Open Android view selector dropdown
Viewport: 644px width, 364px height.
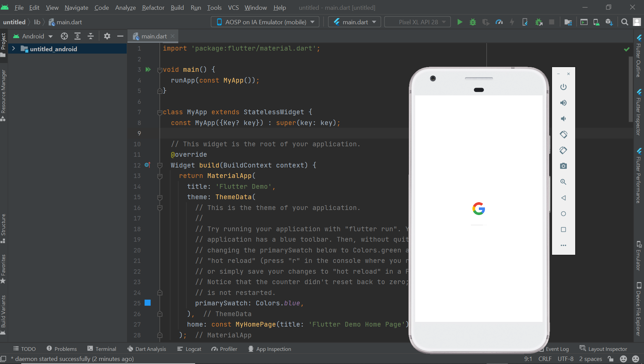[33, 36]
